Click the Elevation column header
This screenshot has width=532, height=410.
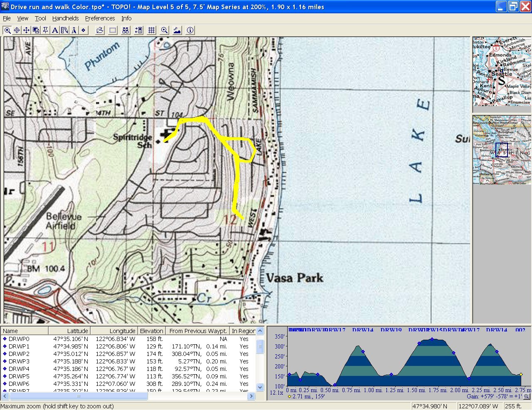coord(151,331)
